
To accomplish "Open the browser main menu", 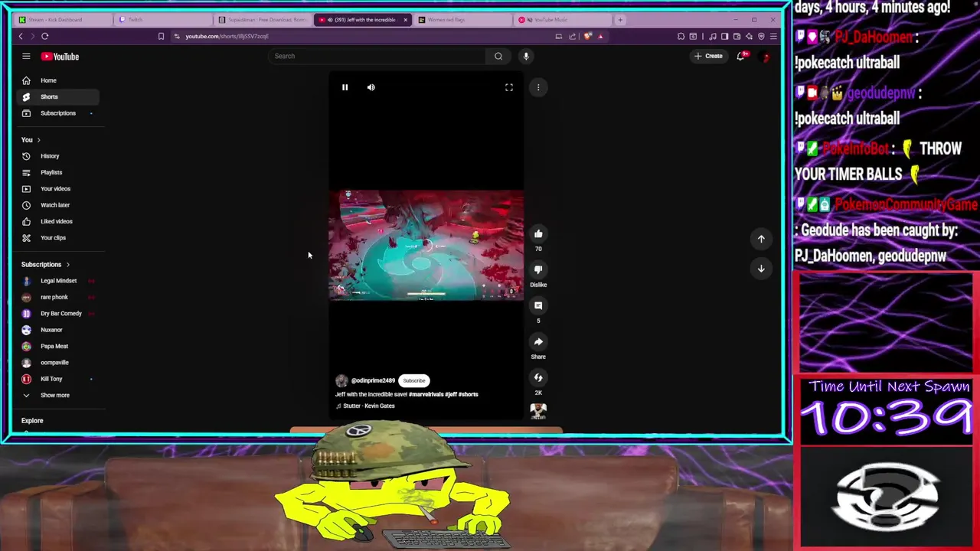I will [773, 36].
